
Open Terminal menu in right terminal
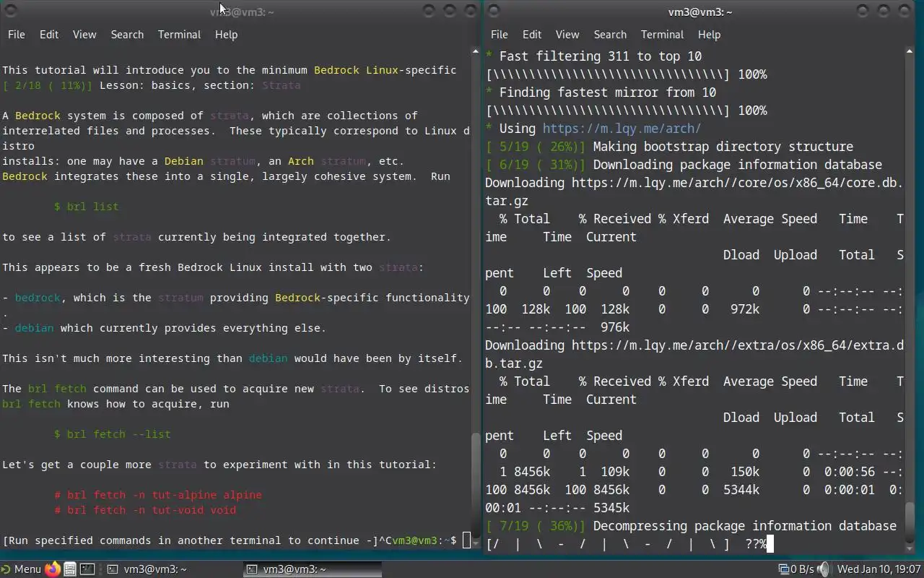[662, 34]
